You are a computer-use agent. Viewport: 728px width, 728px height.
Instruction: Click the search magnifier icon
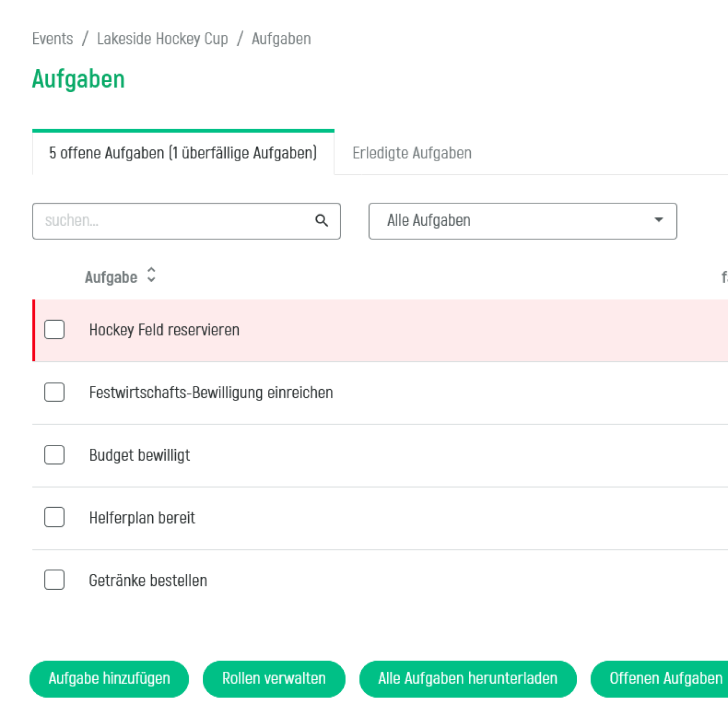pyautogui.click(x=321, y=221)
